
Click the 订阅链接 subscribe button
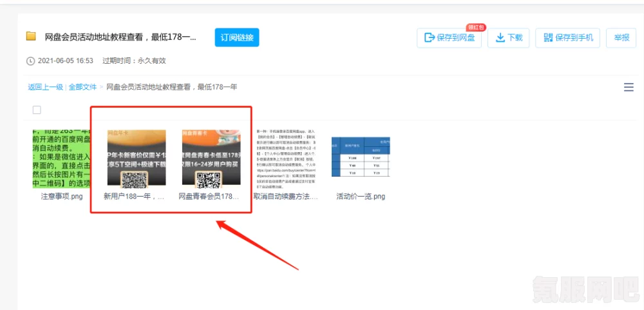(237, 37)
